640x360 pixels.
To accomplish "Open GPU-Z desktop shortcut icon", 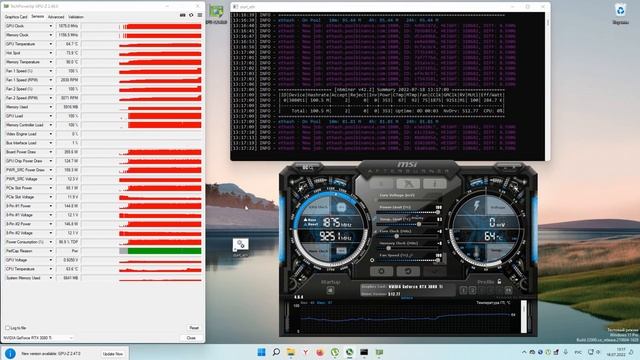I will click(216, 13).
